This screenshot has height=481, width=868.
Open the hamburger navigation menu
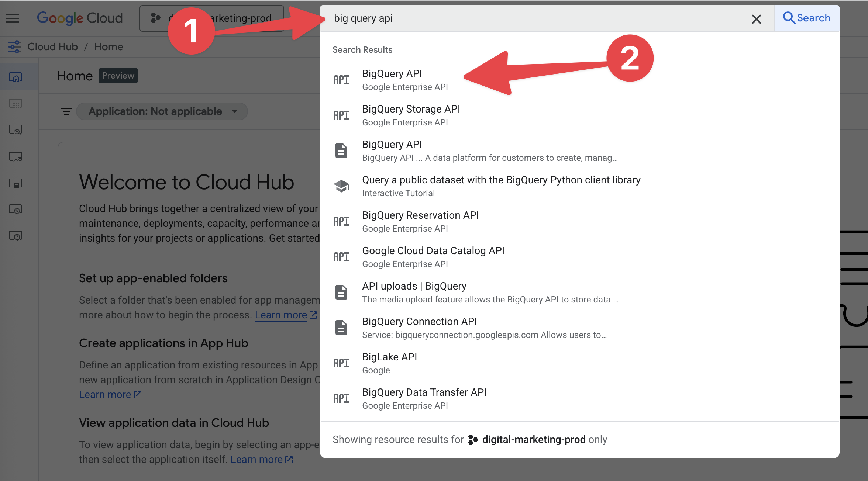coord(13,18)
